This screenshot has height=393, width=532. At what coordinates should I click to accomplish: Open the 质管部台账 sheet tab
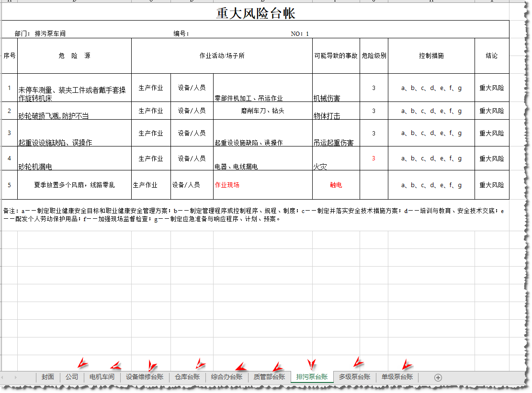tap(270, 377)
